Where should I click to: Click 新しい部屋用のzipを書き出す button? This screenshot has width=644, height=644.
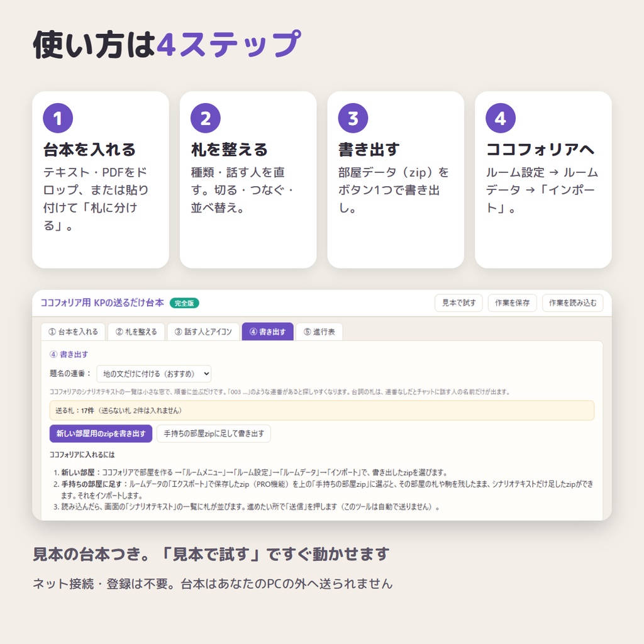pyautogui.click(x=101, y=434)
